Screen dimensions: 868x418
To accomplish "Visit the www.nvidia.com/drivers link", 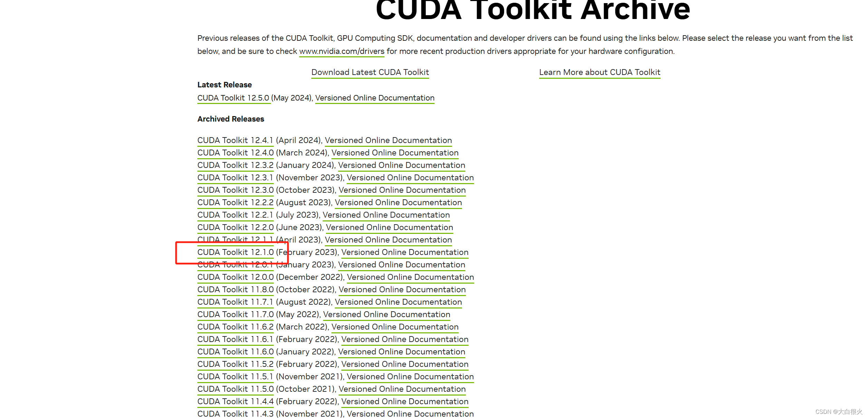I will pos(341,51).
